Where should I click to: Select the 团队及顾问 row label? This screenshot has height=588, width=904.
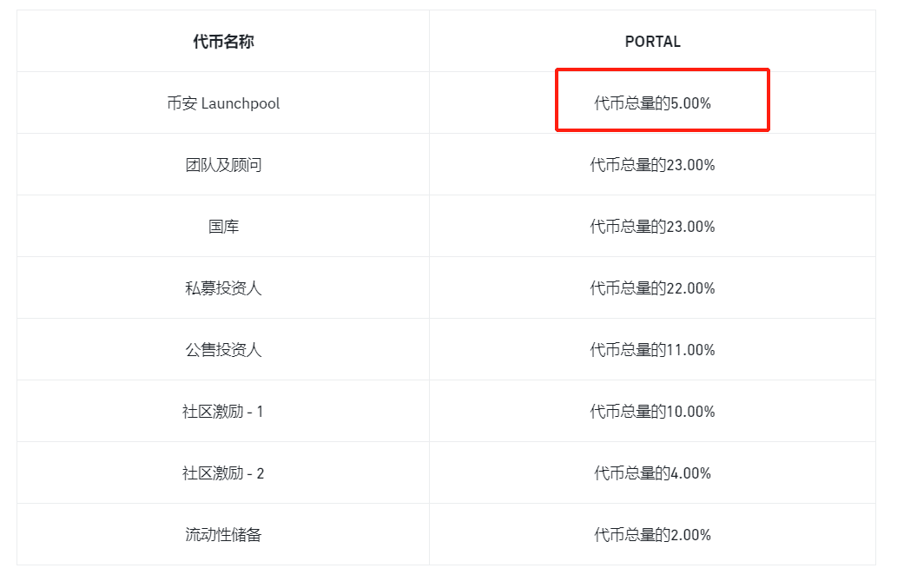click(x=223, y=165)
